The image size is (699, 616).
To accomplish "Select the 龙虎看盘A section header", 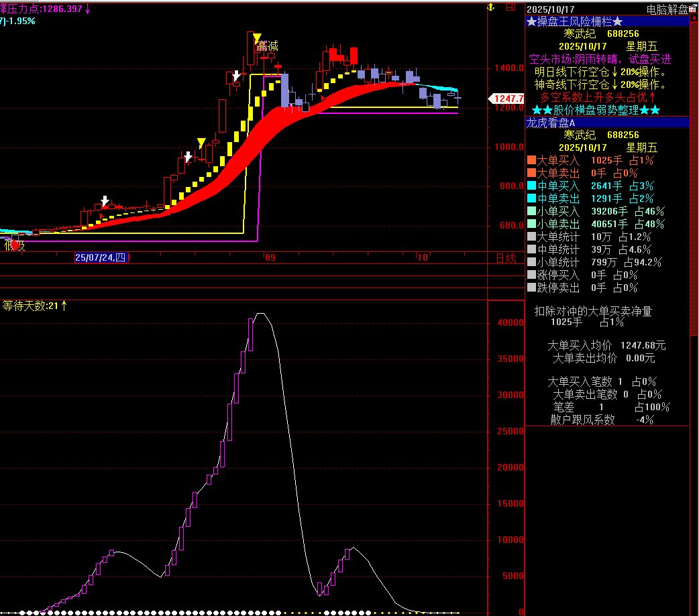I will (550, 123).
